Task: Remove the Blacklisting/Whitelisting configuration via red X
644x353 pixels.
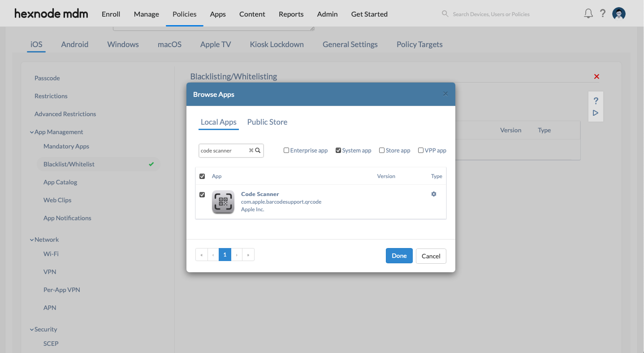Action: coord(596,76)
